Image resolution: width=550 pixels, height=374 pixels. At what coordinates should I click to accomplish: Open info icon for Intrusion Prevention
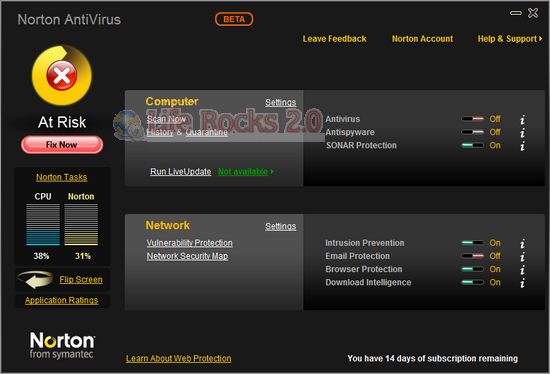(522, 243)
